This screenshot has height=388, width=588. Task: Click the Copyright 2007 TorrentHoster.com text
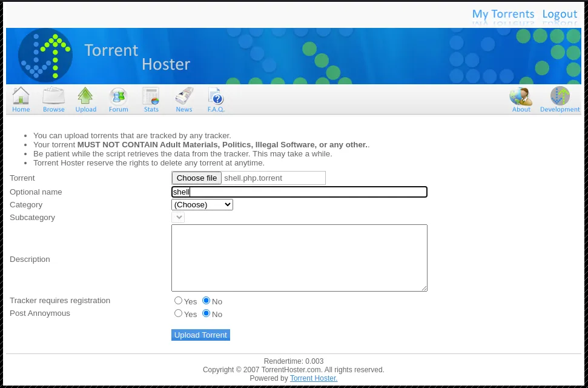tap(294, 370)
